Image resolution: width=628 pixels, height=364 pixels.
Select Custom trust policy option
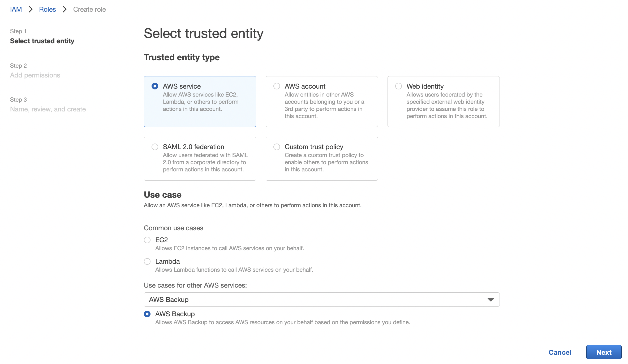[x=277, y=147]
